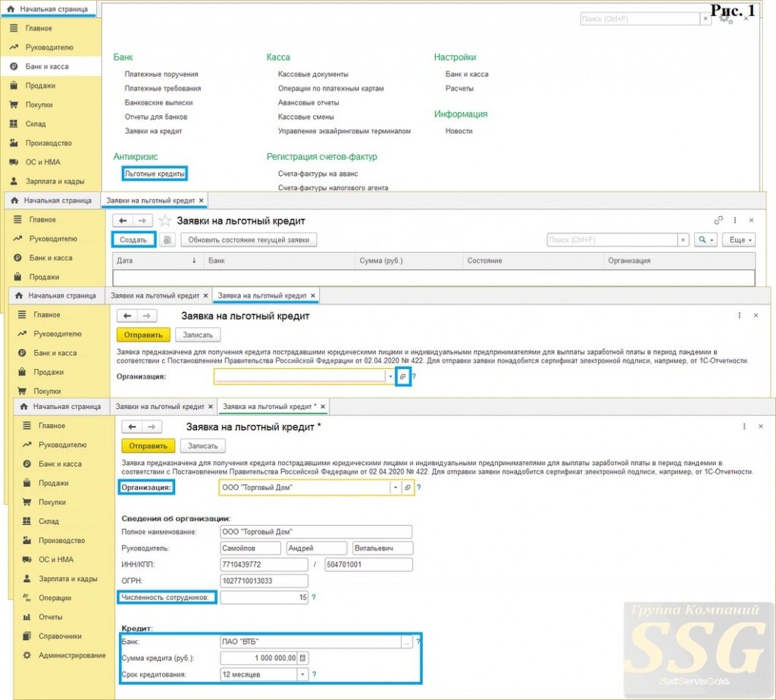Click the Численность сотрудников field showing 15
Viewport: 776px width, 700px height.
point(264,597)
